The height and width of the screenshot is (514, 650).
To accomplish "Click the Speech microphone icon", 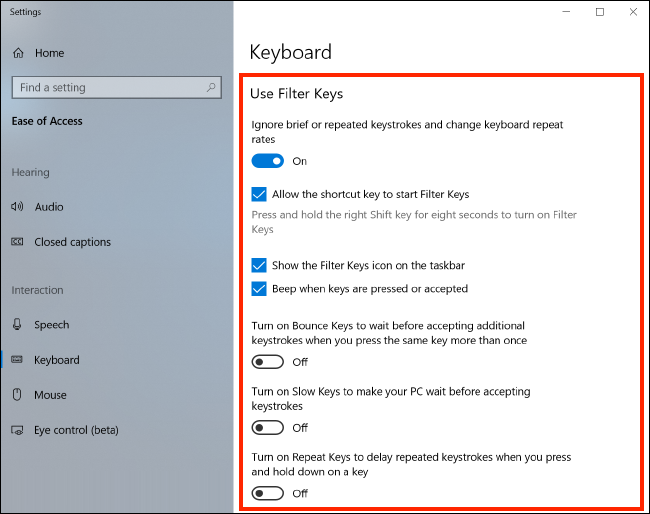I will click(x=17, y=324).
